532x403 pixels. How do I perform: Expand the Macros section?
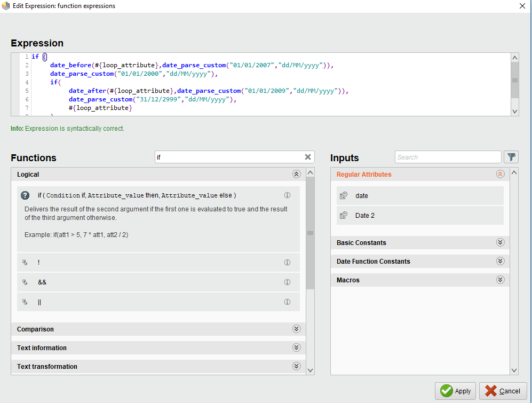pos(501,280)
